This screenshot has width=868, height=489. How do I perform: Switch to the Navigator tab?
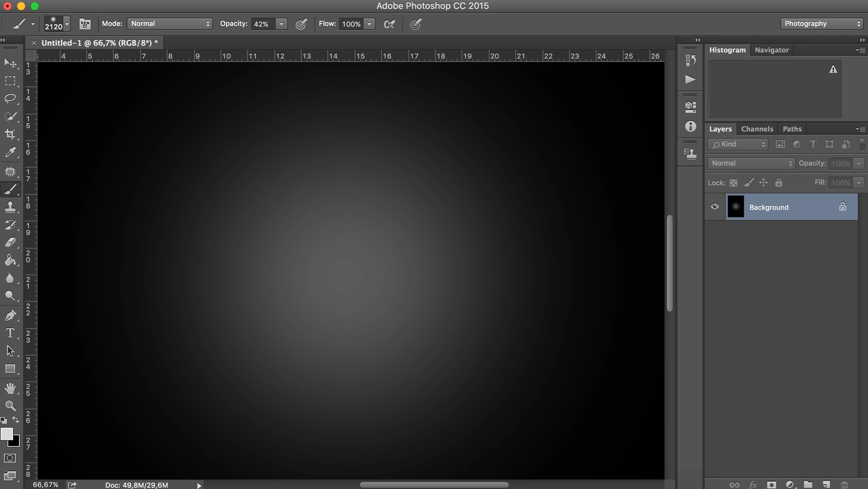[772, 50]
